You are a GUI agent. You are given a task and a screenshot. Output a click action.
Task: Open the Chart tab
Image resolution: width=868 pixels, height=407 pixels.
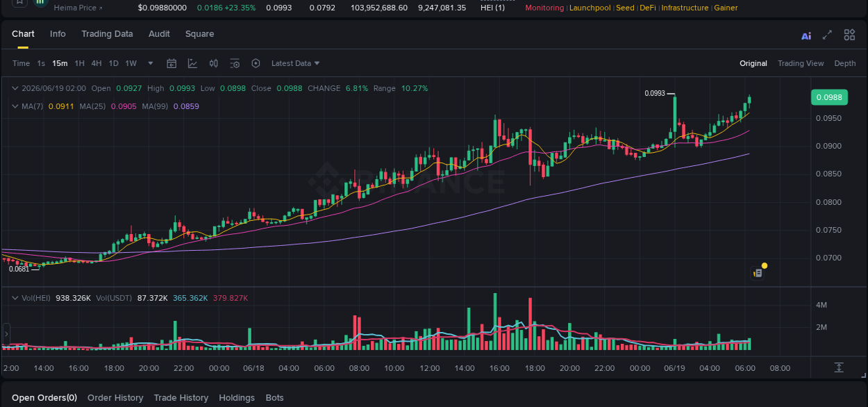(x=23, y=34)
